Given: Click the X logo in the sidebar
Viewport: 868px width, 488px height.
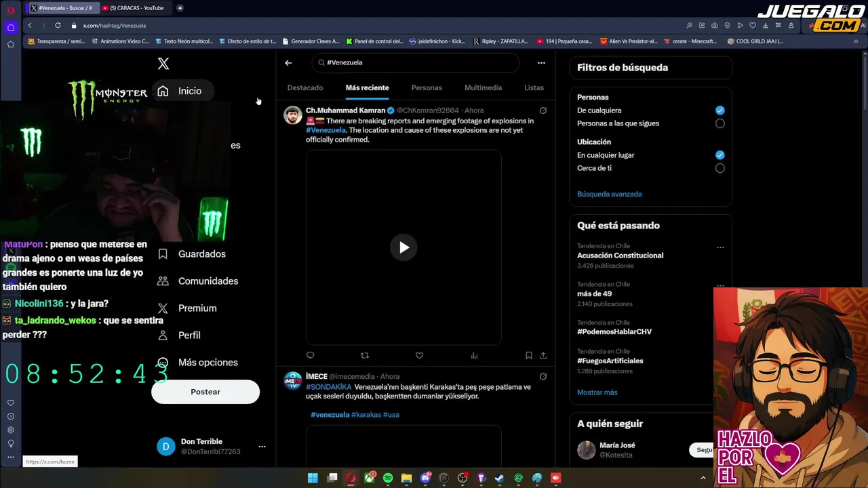Looking at the screenshot, I should [163, 64].
